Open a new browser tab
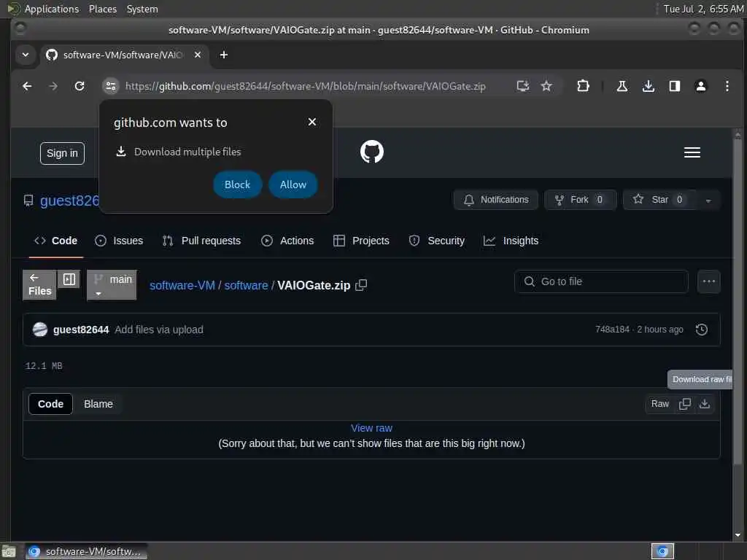Viewport: 747px width, 560px height. [223, 55]
